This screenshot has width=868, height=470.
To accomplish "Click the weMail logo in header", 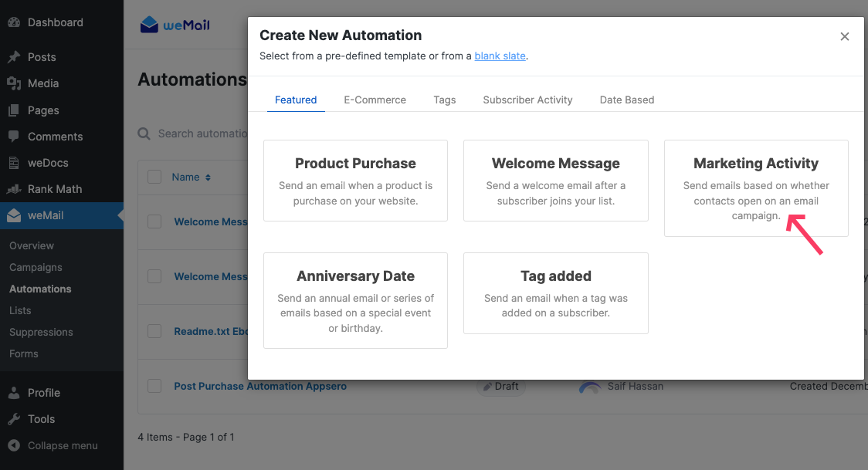I will (x=175, y=25).
